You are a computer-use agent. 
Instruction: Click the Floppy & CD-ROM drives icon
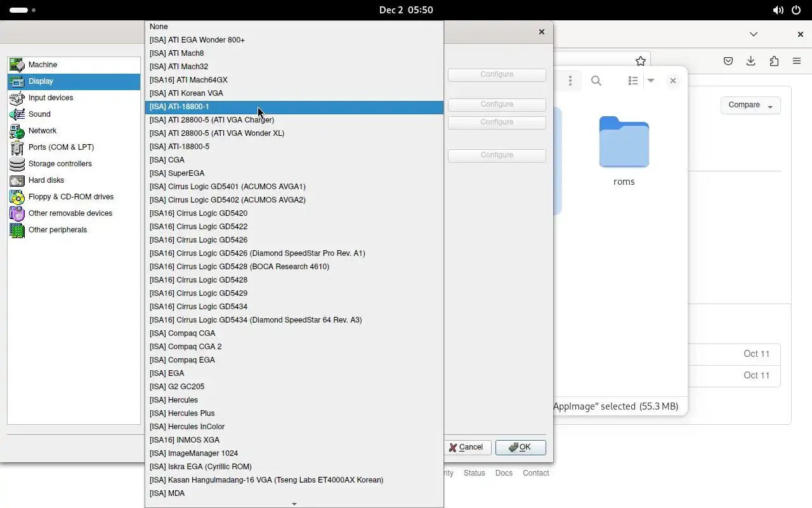click(x=17, y=197)
